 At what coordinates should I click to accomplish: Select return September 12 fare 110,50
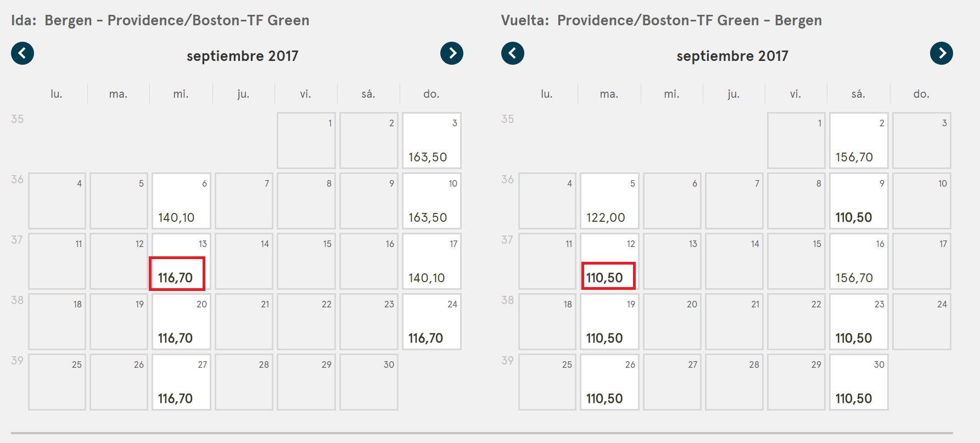click(x=609, y=261)
